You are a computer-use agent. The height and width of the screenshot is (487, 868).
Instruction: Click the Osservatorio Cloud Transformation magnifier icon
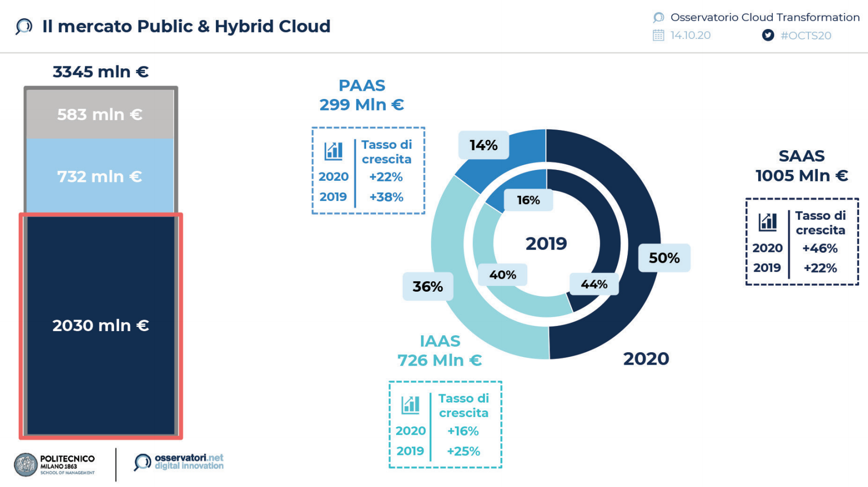pyautogui.click(x=658, y=18)
